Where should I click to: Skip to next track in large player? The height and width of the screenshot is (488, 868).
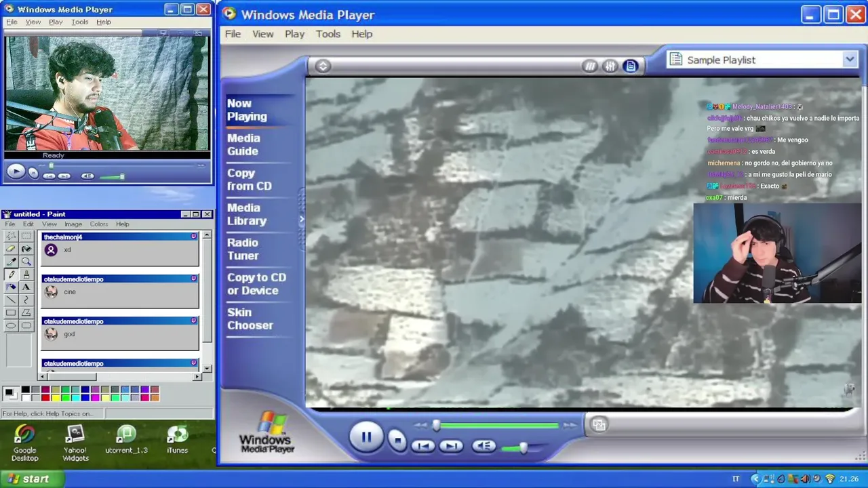pyautogui.click(x=451, y=446)
